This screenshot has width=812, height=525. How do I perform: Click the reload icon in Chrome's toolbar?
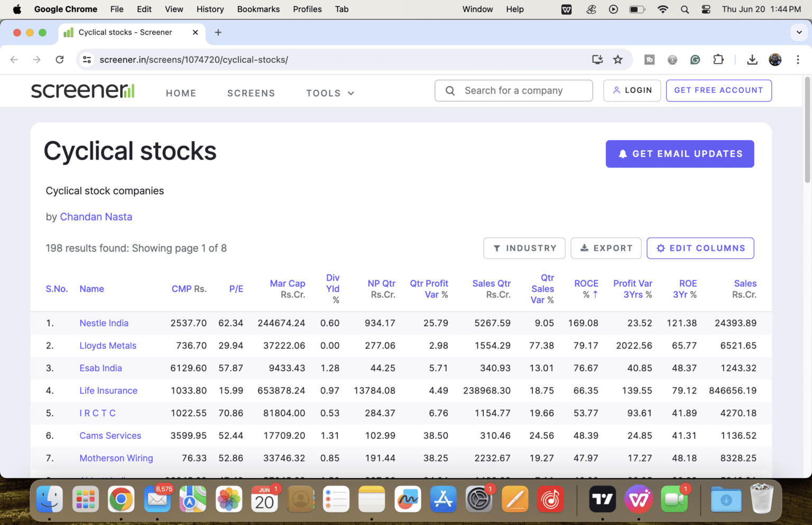click(59, 59)
